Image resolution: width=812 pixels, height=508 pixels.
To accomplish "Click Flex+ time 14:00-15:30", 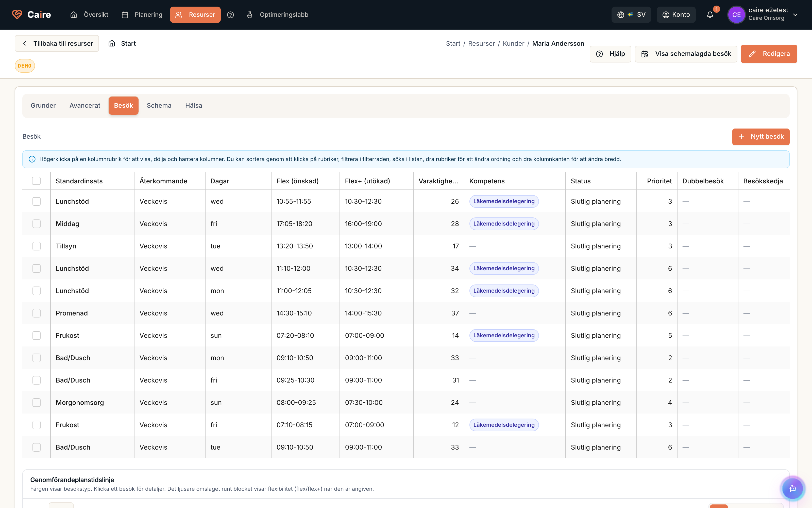I will (363, 313).
